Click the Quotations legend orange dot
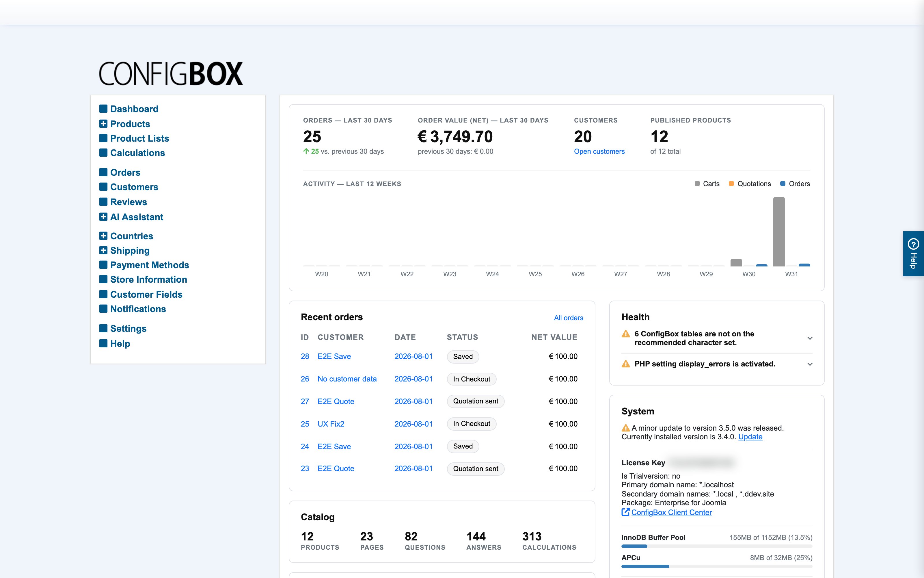 pos(731,184)
